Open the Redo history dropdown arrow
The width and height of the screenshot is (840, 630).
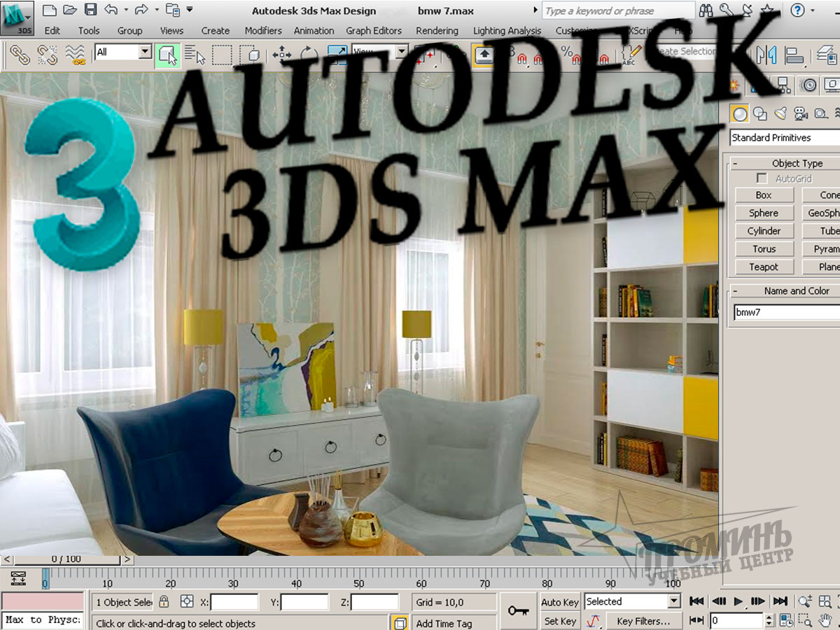click(157, 10)
